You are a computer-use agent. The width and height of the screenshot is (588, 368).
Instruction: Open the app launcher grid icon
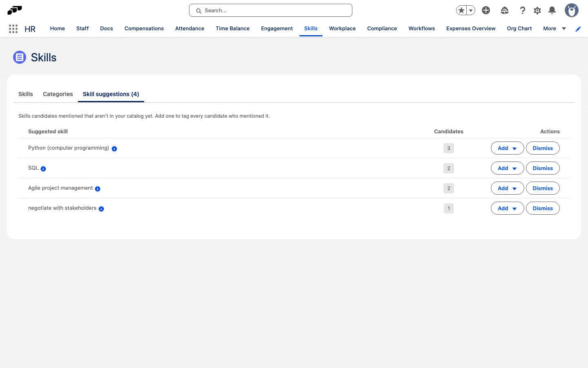pyautogui.click(x=13, y=29)
